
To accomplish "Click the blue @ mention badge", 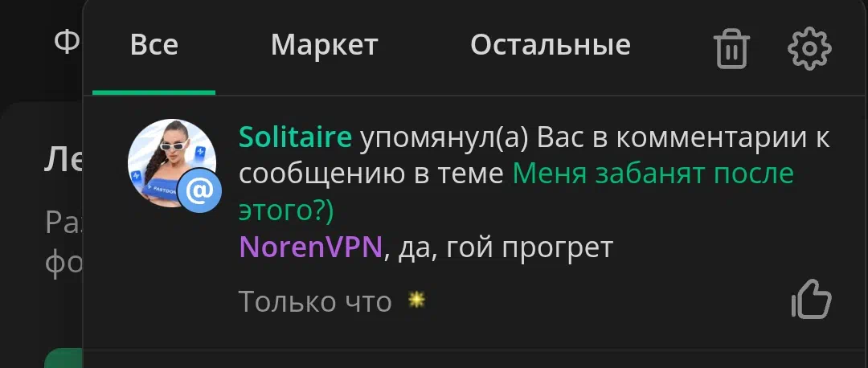I will click(x=199, y=191).
